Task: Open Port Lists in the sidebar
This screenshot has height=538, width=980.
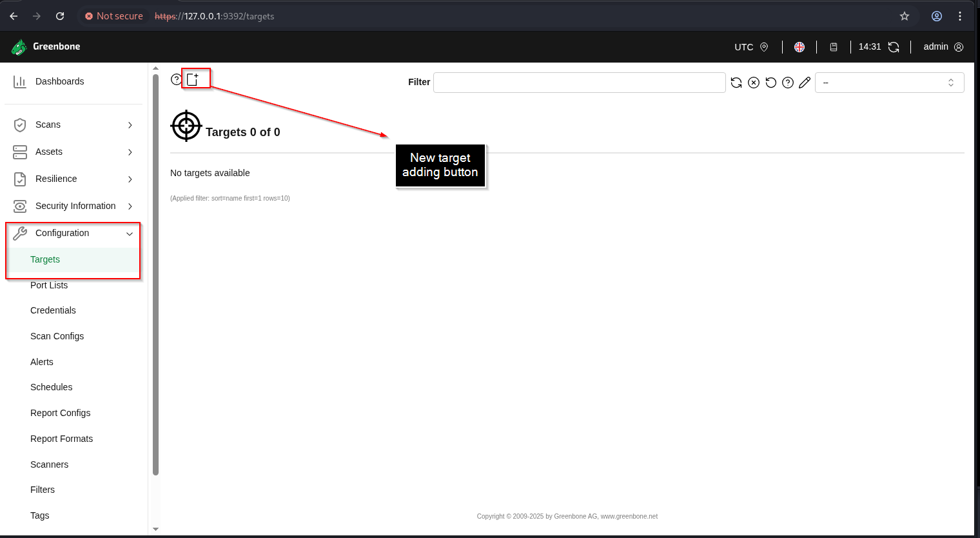Action: (49, 285)
